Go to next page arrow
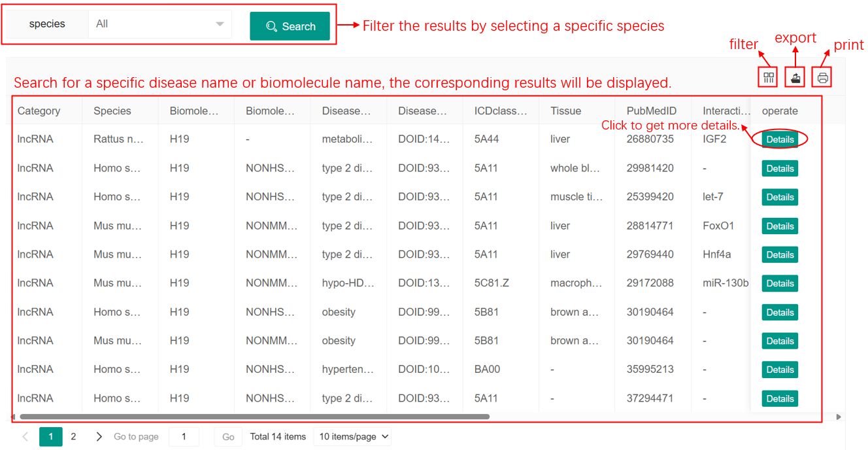The width and height of the screenshot is (868, 450). 99,436
